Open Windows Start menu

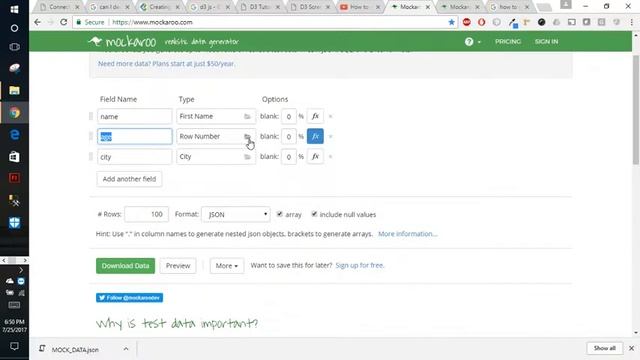click(14, 9)
